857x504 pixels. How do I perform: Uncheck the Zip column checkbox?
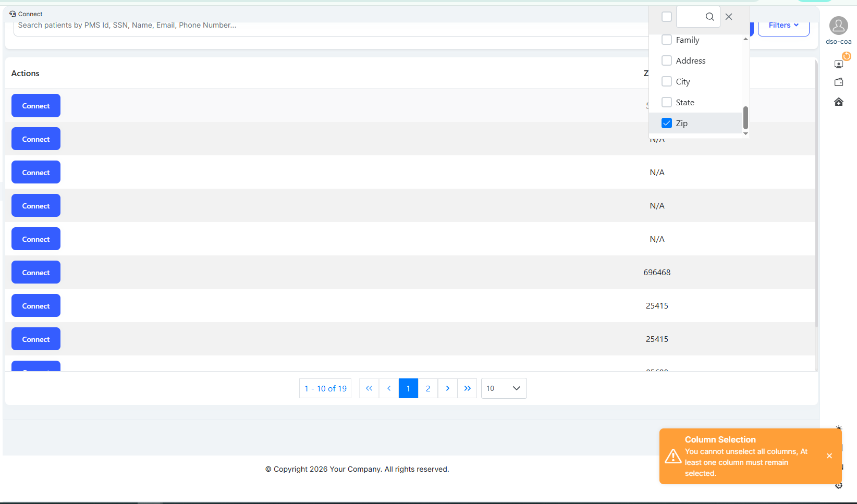666,124
